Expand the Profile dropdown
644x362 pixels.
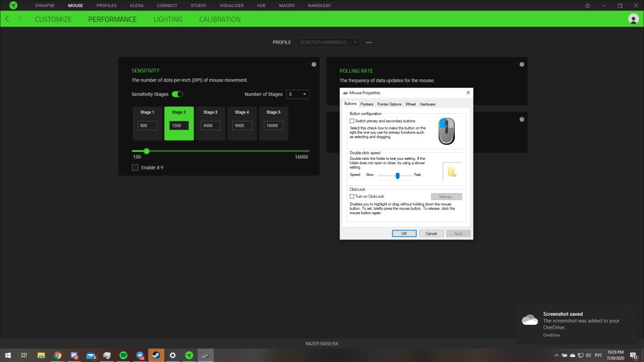328,42
